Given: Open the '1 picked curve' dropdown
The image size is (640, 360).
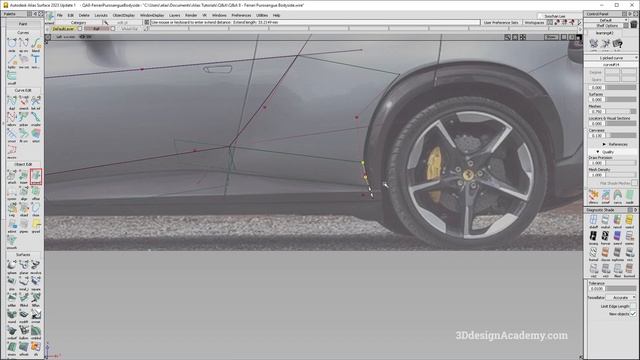Looking at the screenshot, I should pos(611,58).
